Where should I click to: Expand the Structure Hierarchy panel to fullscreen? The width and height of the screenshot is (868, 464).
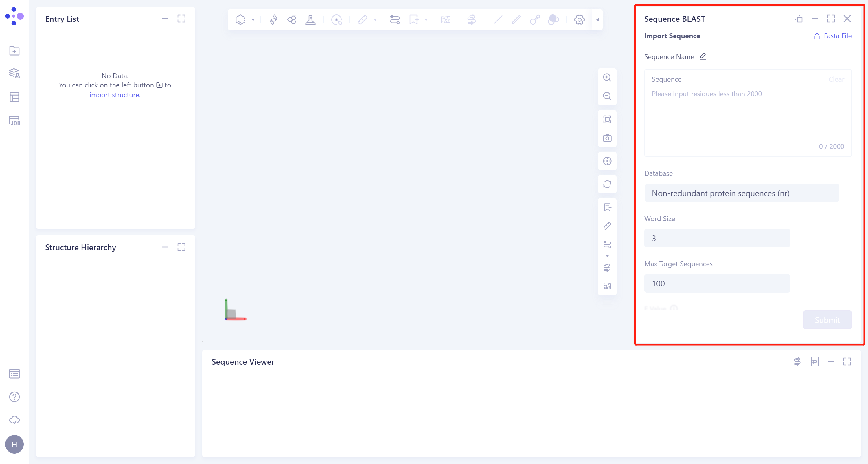(x=181, y=247)
